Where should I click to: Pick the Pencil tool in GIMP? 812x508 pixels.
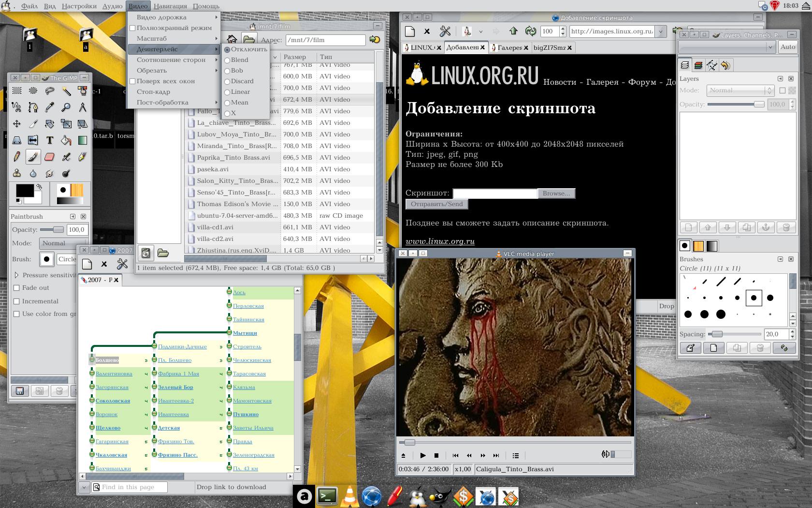coord(16,157)
